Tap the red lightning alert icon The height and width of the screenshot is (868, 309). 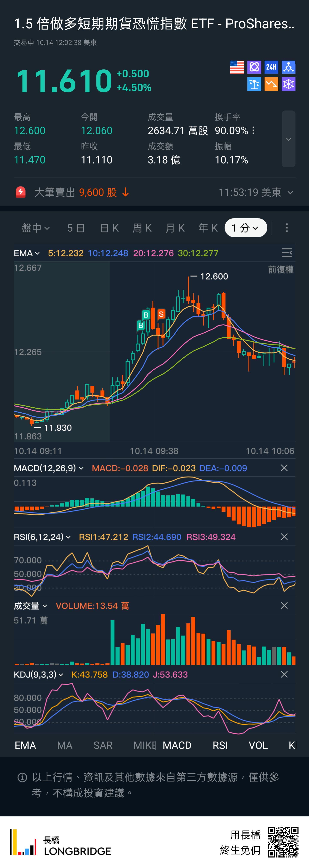21,192
